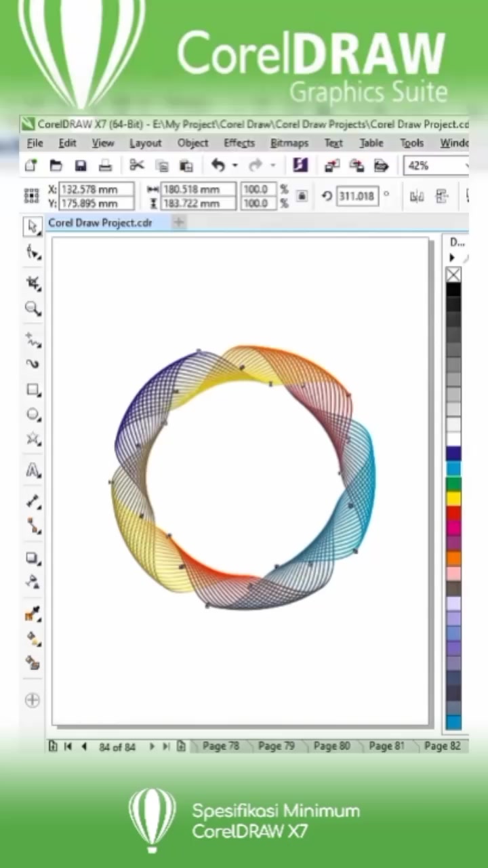Click the Export icon
488x868 pixels.
pyautogui.click(x=357, y=165)
